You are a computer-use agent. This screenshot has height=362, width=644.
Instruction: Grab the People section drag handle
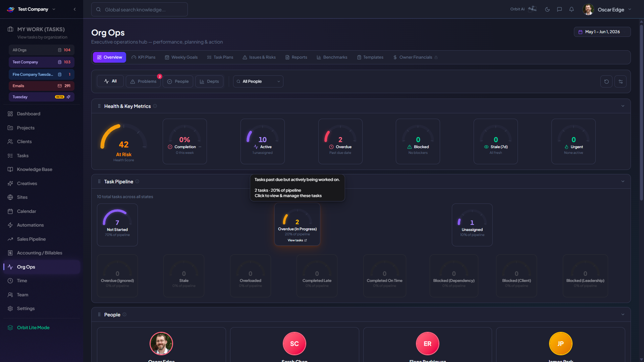99,315
